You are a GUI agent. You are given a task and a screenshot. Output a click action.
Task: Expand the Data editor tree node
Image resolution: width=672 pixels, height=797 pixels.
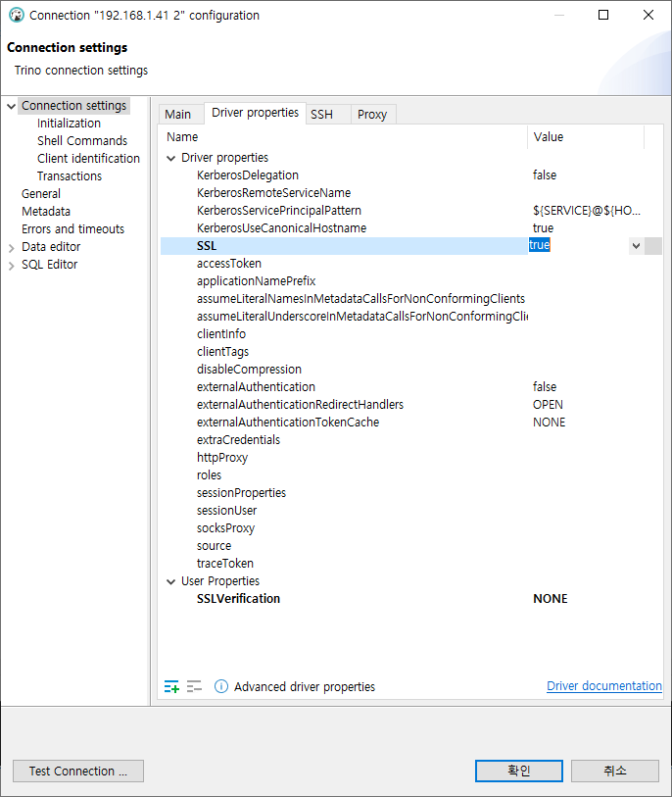pyautogui.click(x=11, y=248)
